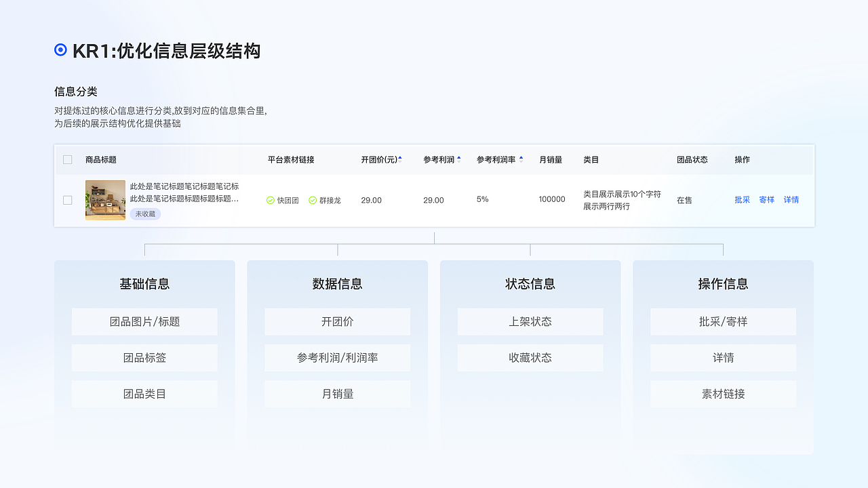Select the 团品类目 item
Image resolution: width=868 pixels, height=488 pixels.
pos(144,394)
